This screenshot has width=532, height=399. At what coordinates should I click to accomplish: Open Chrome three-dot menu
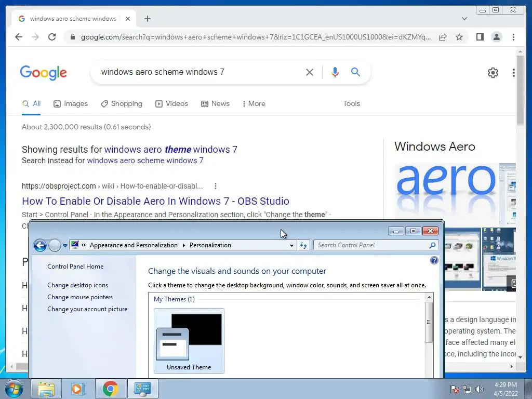tap(513, 37)
